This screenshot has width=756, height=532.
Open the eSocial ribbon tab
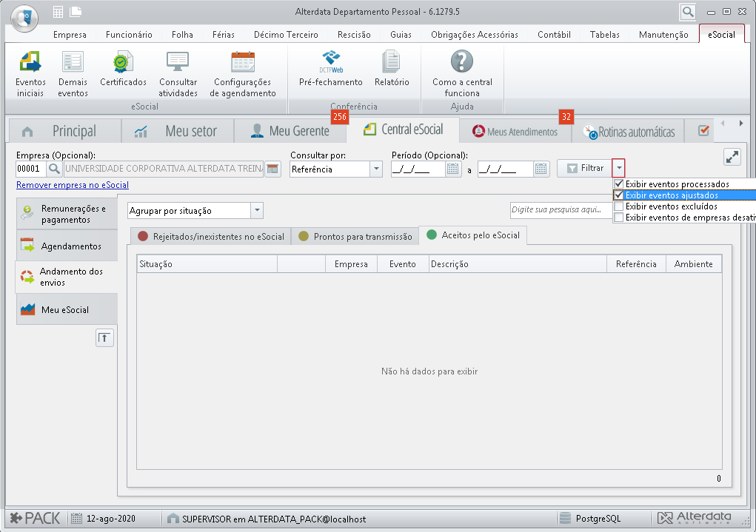click(x=721, y=35)
